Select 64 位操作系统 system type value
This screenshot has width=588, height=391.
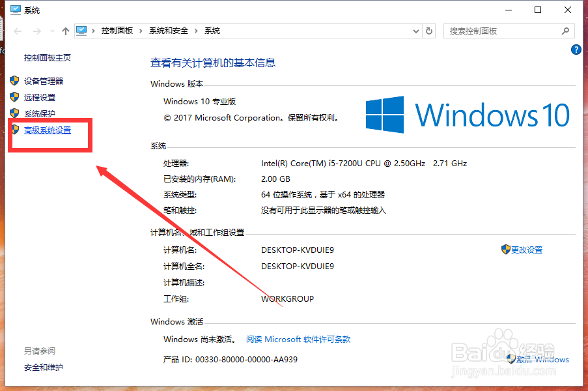(x=323, y=194)
